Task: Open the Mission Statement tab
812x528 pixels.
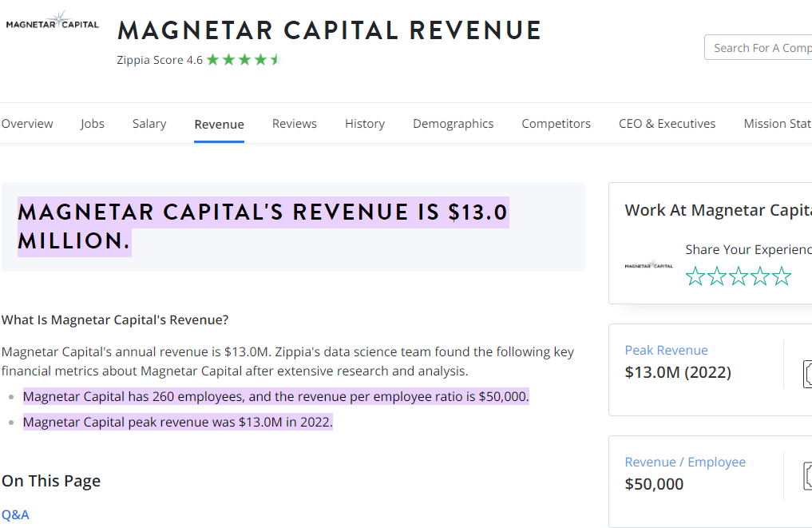Action: pos(778,124)
